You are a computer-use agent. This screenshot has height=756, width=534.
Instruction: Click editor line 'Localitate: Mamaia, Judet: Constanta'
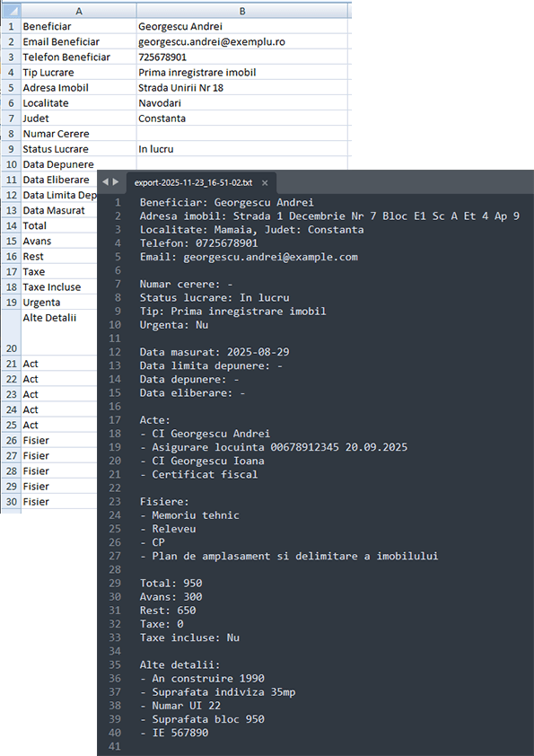tap(251, 230)
